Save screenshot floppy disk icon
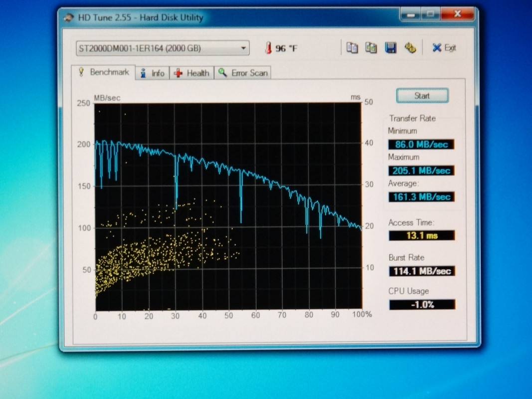Screen dimensions: 532x399 390,48
